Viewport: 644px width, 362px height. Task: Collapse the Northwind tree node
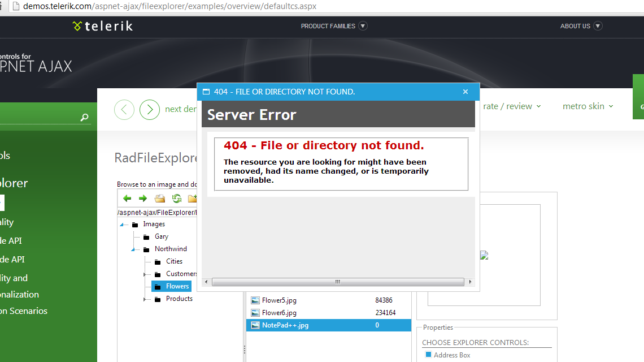click(133, 249)
